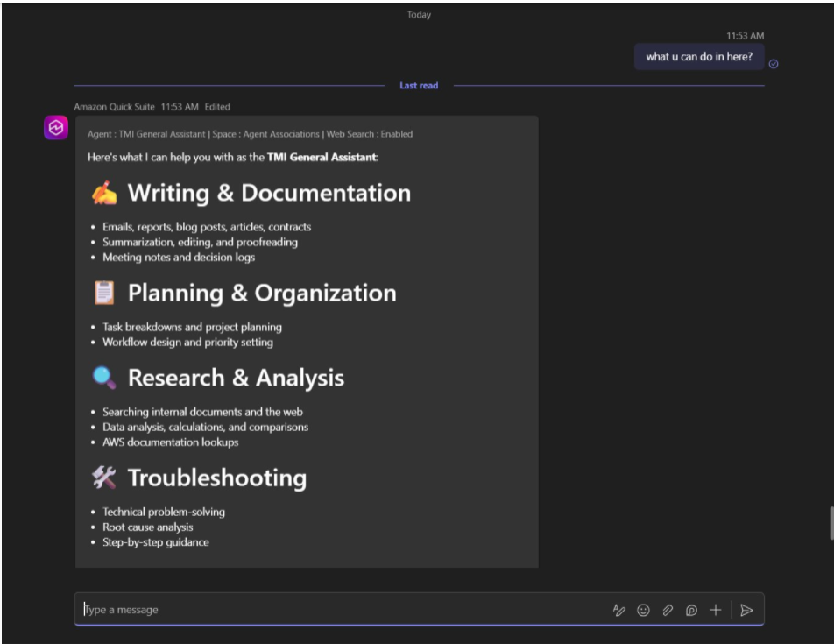Screen dimensions: 834x644
Task: Click the message read-status checkmark icon
Action: pyautogui.click(x=774, y=64)
